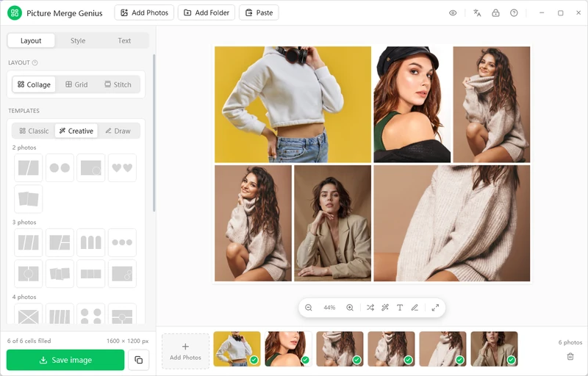Screen dimensions: 588x376
Task: Zoom in the canvas with plus magnifier
Action: click(x=350, y=308)
